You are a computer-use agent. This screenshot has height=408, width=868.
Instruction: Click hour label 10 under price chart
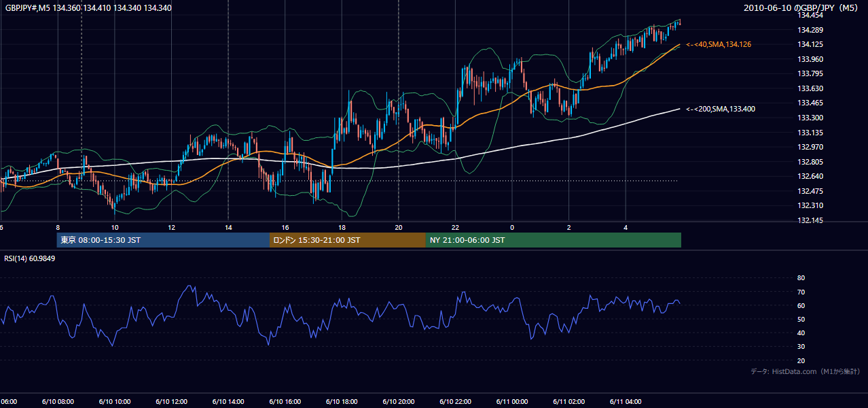point(115,228)
